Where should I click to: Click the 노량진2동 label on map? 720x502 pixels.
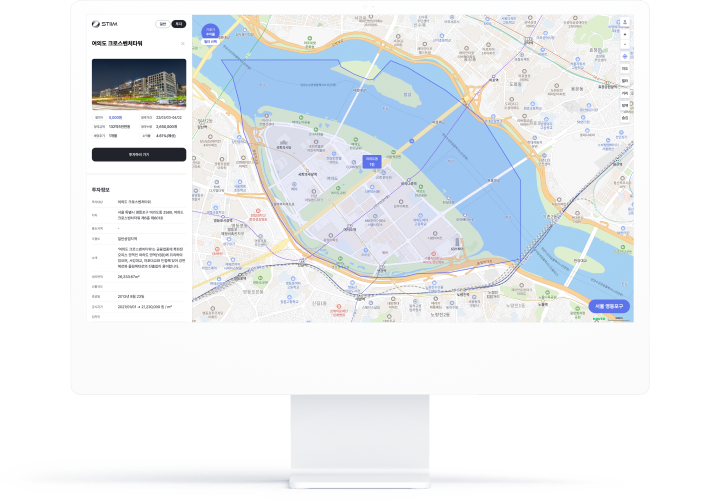pos(439,315)
